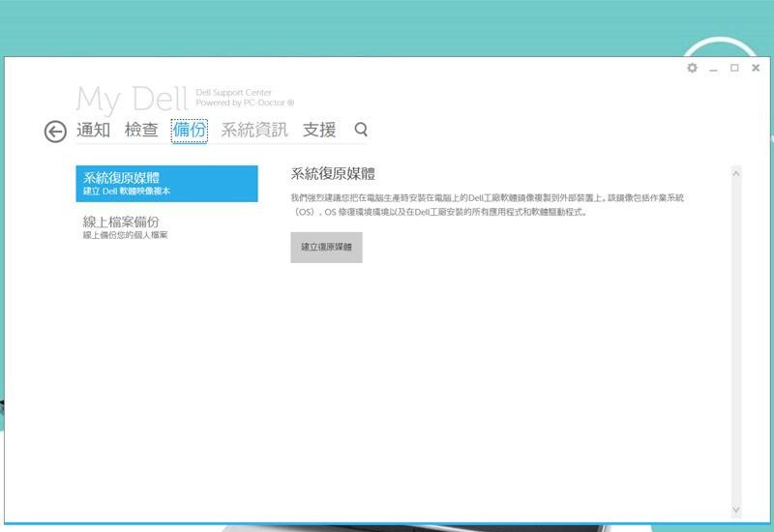
Task: Close the My Dell window
Action: [x=755, y=69]
